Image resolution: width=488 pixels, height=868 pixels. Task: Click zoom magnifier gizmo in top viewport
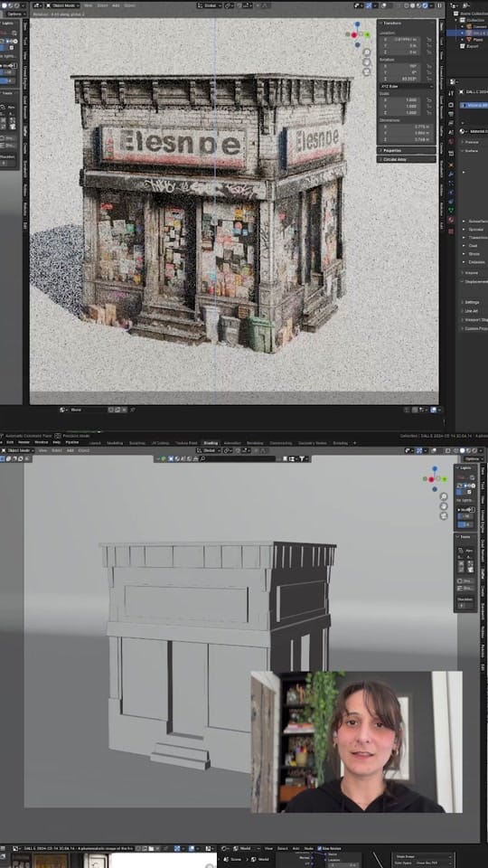pyautogui.click(x=367, y=52)
